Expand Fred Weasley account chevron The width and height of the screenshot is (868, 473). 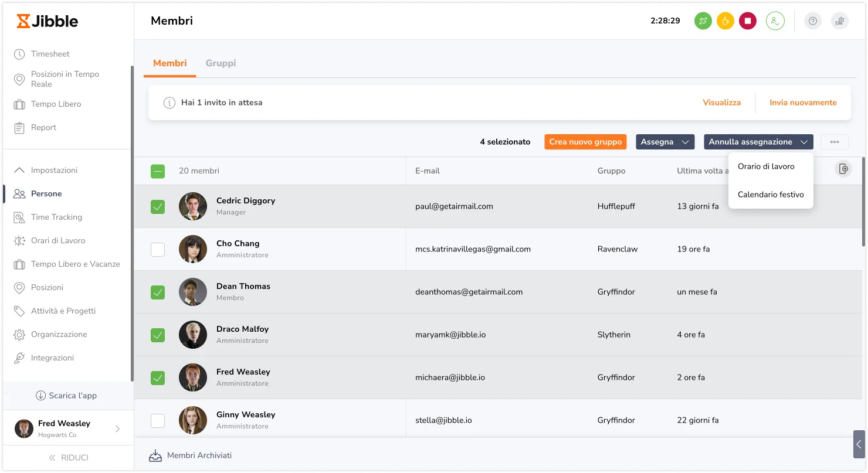tap(117, 429)
